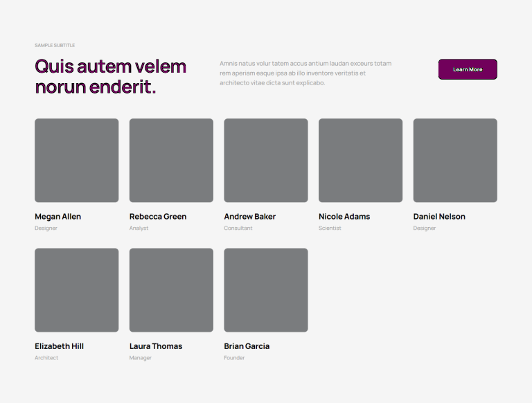Select the name Elizabeth Hill
Image resolution: width=532 pixels, height=403 pixels.
point(59,346)
